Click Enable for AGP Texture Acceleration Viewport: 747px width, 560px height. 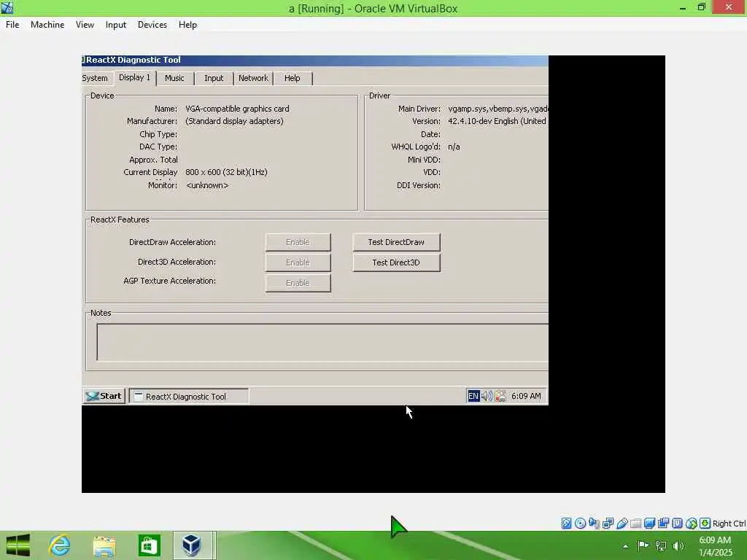tap(298, 283)
